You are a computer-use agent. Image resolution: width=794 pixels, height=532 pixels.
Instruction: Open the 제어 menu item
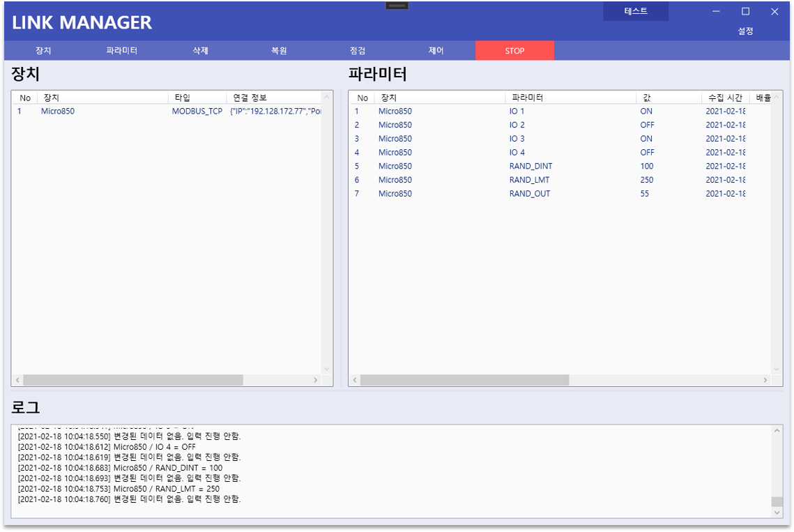point(436,51)
